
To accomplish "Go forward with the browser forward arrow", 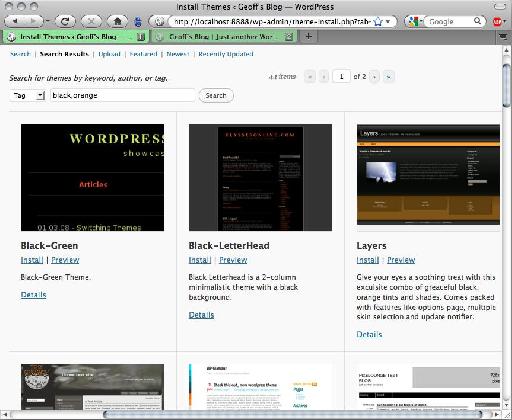I will click(x=33, y=21).
